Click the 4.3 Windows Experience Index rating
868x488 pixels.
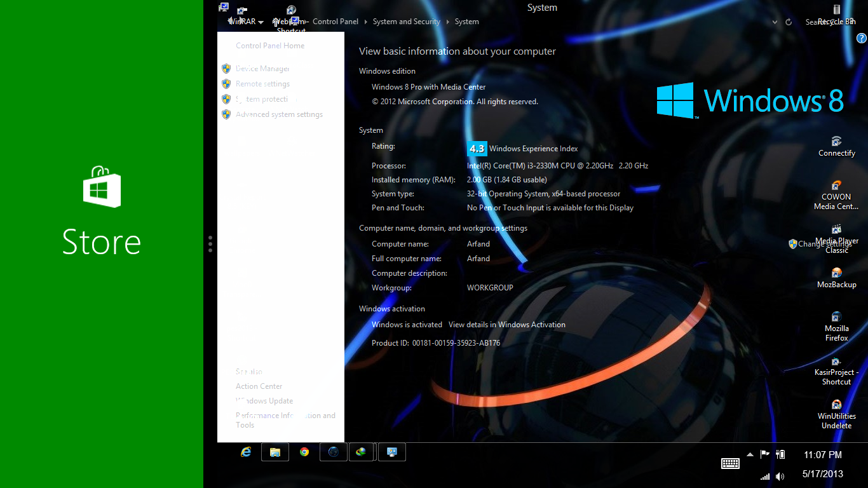point(477,148)
